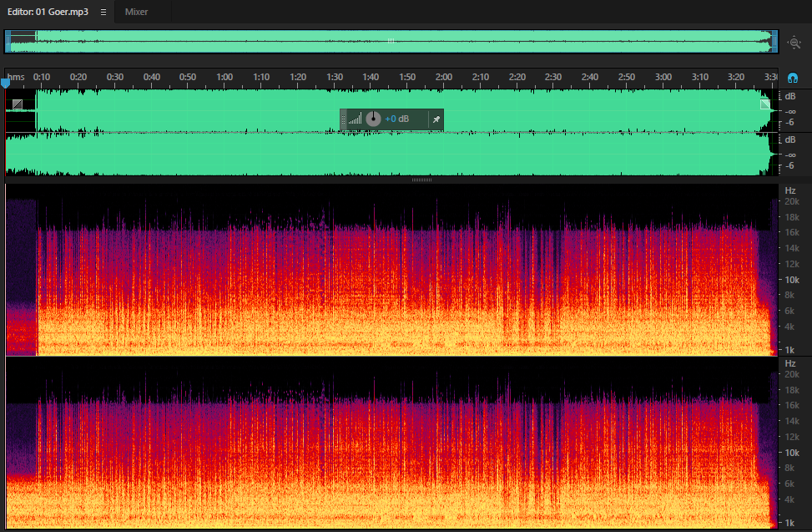Image resolution: width=812 pixels, height=532 pixels.
Task: Click 10k on the lower spectral Hz scale
Action: coord(792,453)
